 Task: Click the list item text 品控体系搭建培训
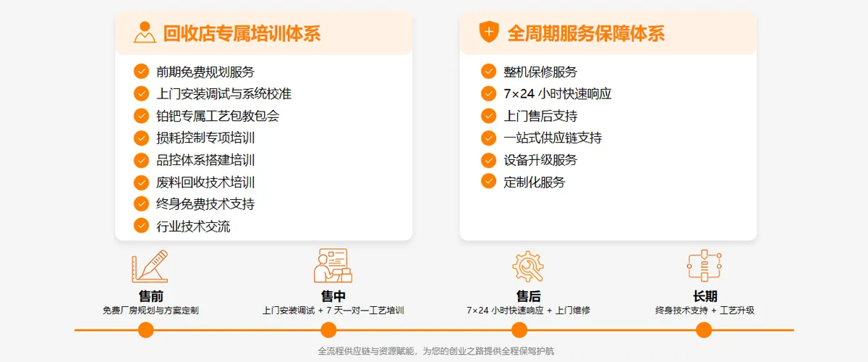click(x=205, y=160)
